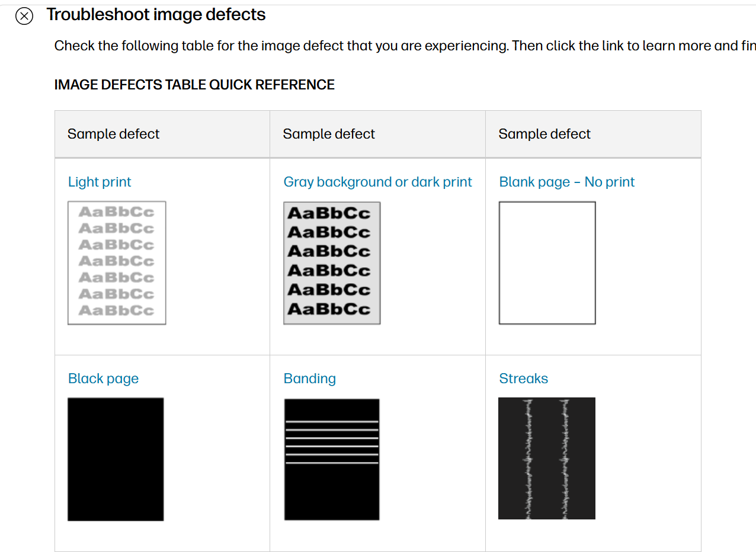Viewport: 756px width, 552px height.
Task: Follow the Blank page – No print link
Action: point(567,182)
